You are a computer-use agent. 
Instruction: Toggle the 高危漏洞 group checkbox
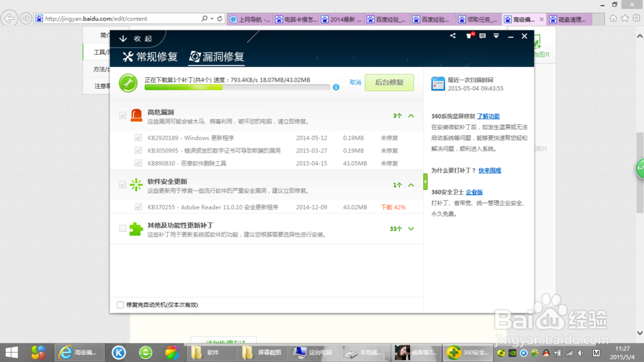click(x=122, y=115)
